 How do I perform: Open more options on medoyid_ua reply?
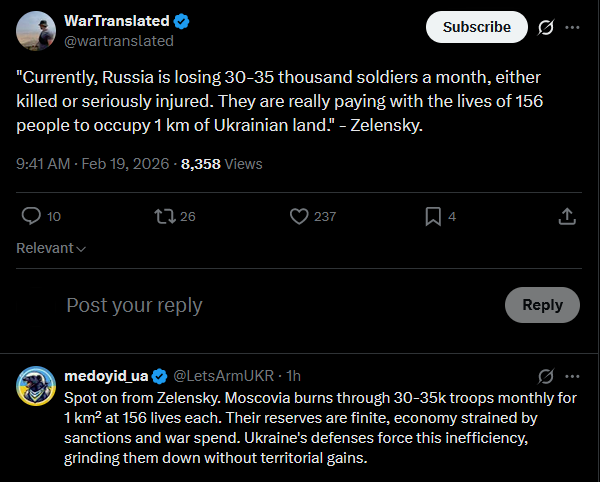point(572,376)
